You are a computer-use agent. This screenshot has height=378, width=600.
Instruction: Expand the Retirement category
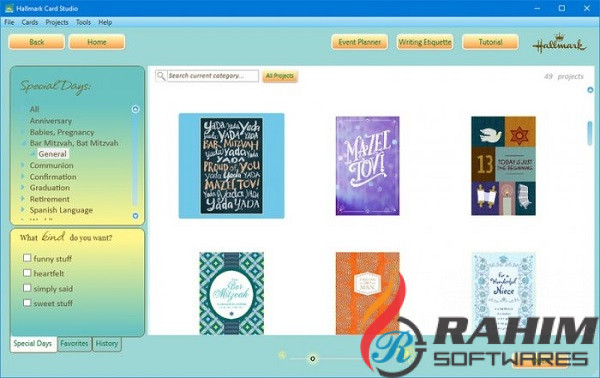pyautogui.click(x=23, y=199)
